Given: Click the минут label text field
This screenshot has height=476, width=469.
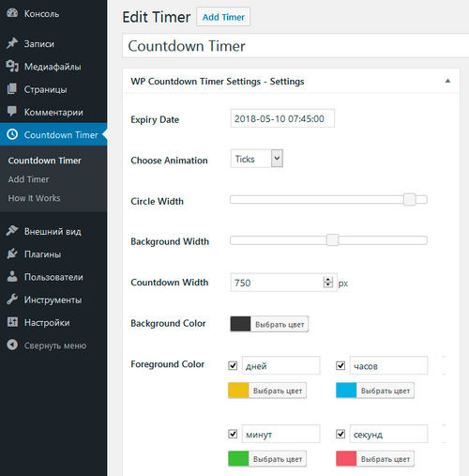Looking at the screenshot, I should tap(280, 434).
